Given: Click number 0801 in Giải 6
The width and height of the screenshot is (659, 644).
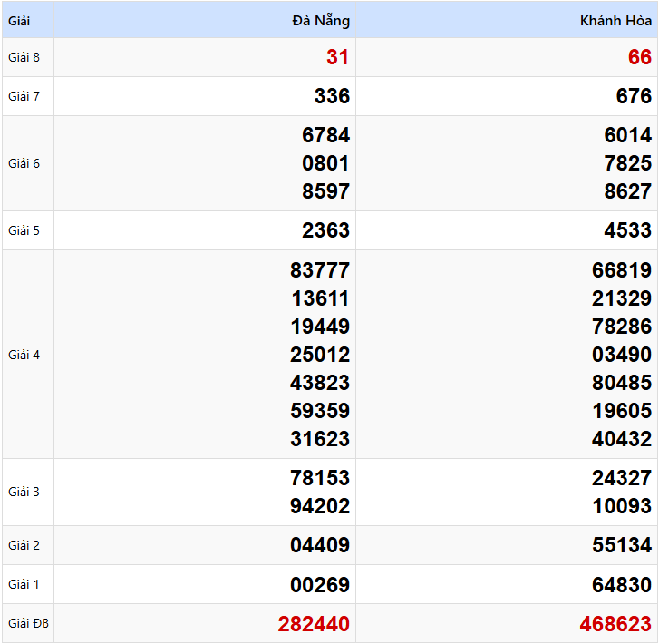Looking at the screenshot, I should pyautogui.click(x=325, y=163).
